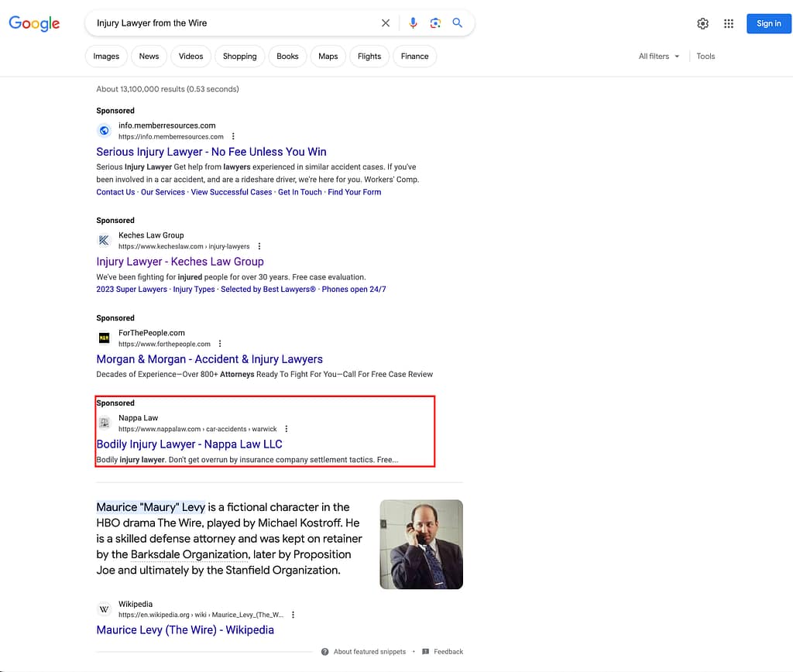This screenshot has height=672, width=793.
Task: Click the Maurice Levy photo thumbnail
Action: 421,544
